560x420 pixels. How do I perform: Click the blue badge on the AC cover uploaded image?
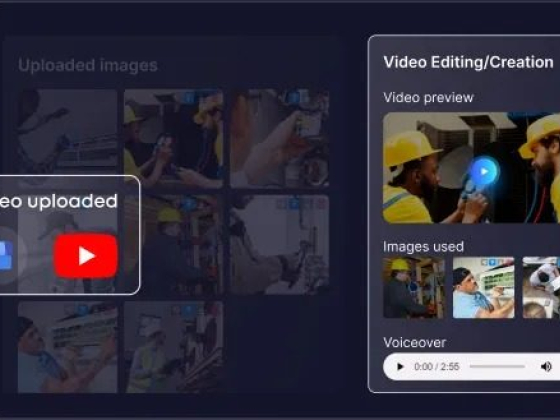83,309
